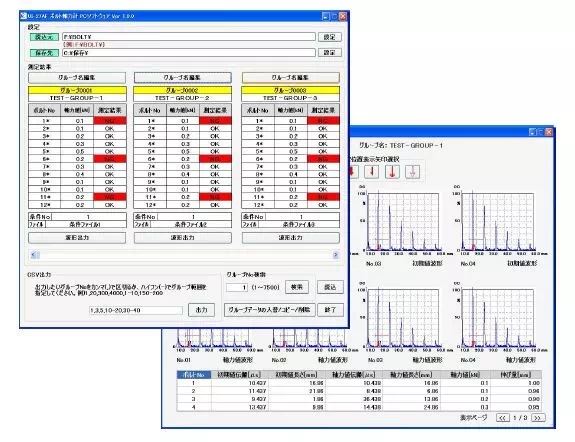Select bolt 5* row in group 1 table

[77, 151]
